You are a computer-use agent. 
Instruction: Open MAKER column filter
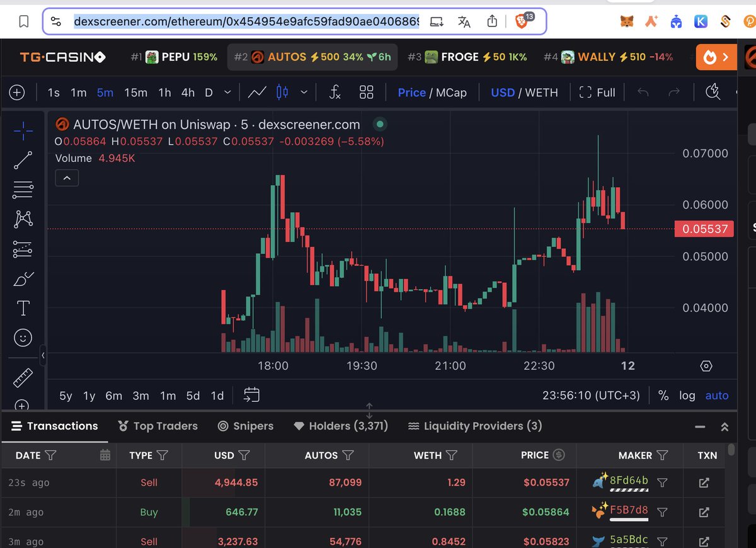click(x=662, y=455)
